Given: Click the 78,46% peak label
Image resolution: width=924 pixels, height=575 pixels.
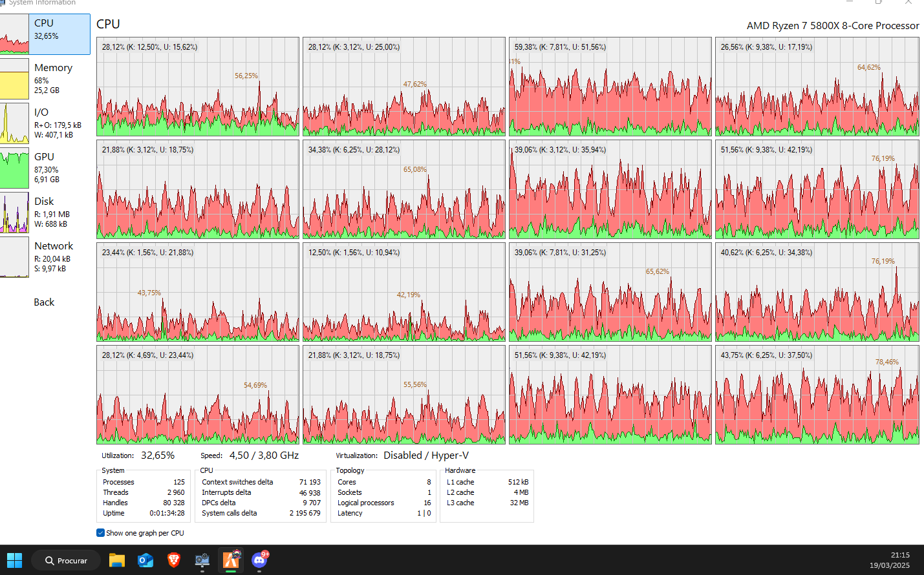Looking at the screenshot, I should click(887, 362).
